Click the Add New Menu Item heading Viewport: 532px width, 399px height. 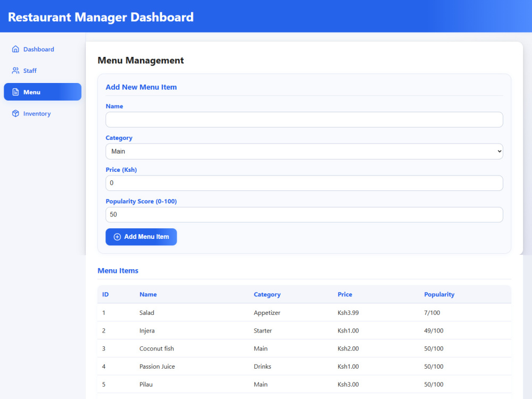click(x=141, y=87)
